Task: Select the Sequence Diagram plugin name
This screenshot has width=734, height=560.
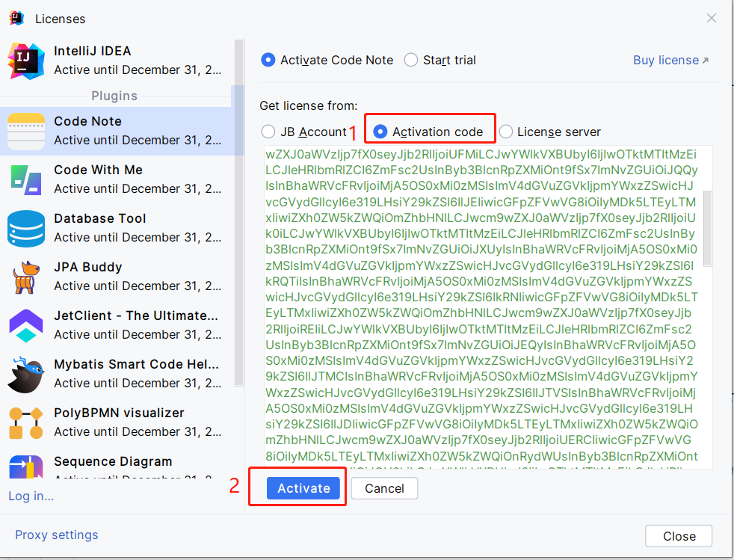Action: 113,461
